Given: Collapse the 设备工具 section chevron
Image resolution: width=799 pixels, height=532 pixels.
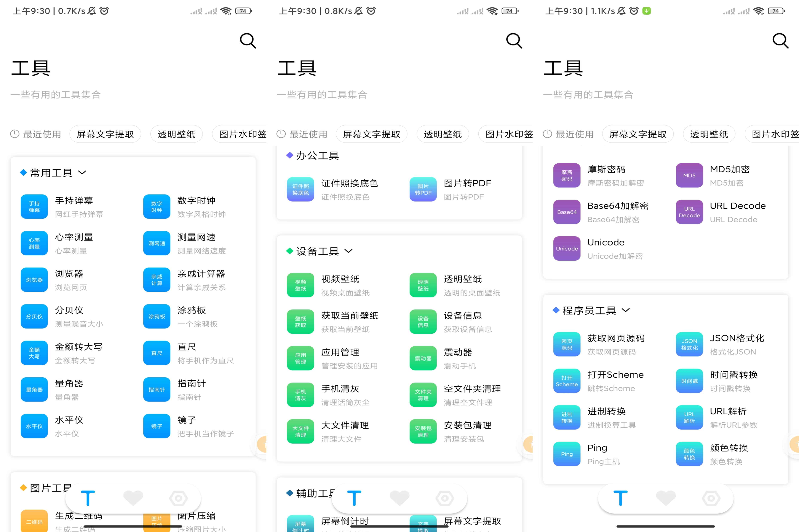Looking at the screenshot, I should (x=348, y=251).
